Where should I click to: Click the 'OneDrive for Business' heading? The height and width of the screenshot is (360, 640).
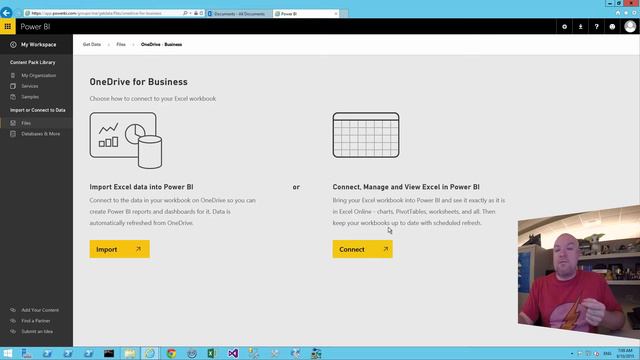138,82
